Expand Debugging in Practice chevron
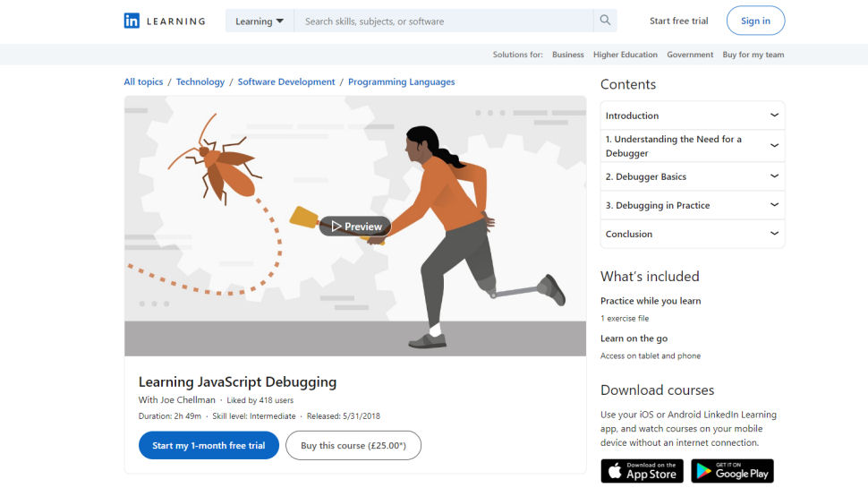The image size is (868, 488). click(774, 205)
